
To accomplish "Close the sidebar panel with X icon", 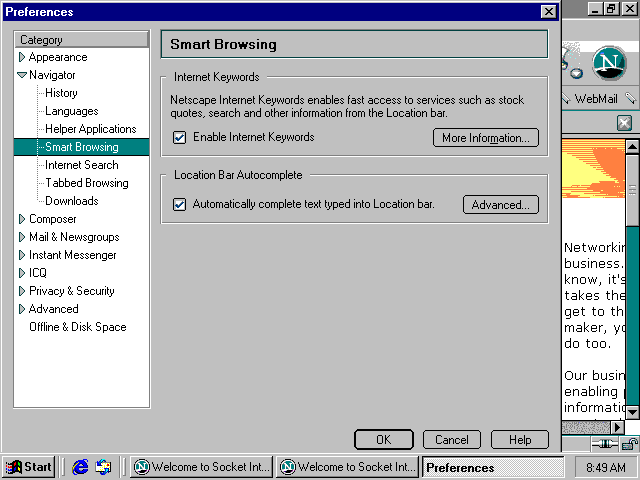I will point(624,122).
